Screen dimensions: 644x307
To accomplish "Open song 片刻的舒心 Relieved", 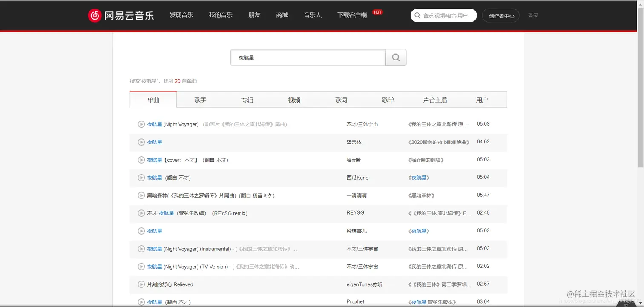I will [x=170, y=284].
